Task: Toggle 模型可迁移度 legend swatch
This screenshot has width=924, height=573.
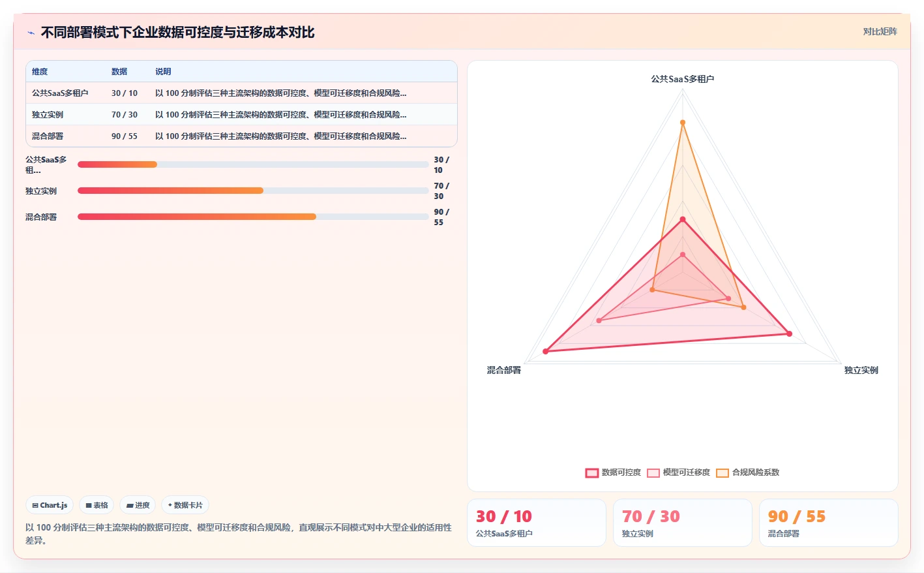Action: click(x=653, y=472)
